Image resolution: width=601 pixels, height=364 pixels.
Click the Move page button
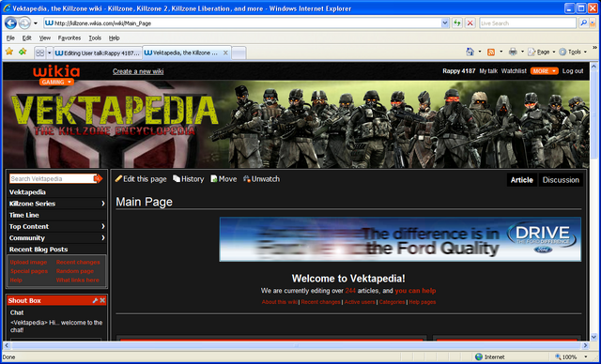tap(223, 179)
